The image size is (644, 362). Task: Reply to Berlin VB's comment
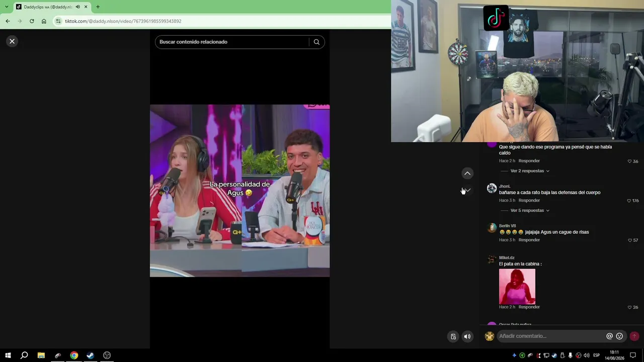pos(529,240)
